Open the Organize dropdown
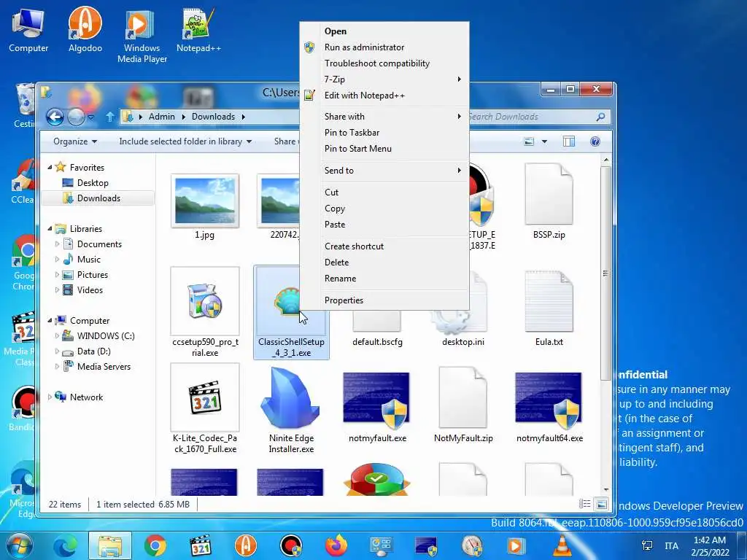Viewport: 747px width, 560px height. [x=75, y=141]
